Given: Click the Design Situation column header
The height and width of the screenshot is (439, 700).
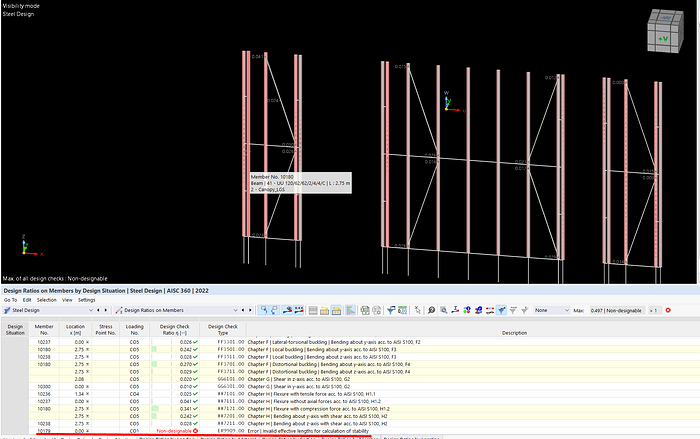Looking at the screenshot, I should coord(15,330).
